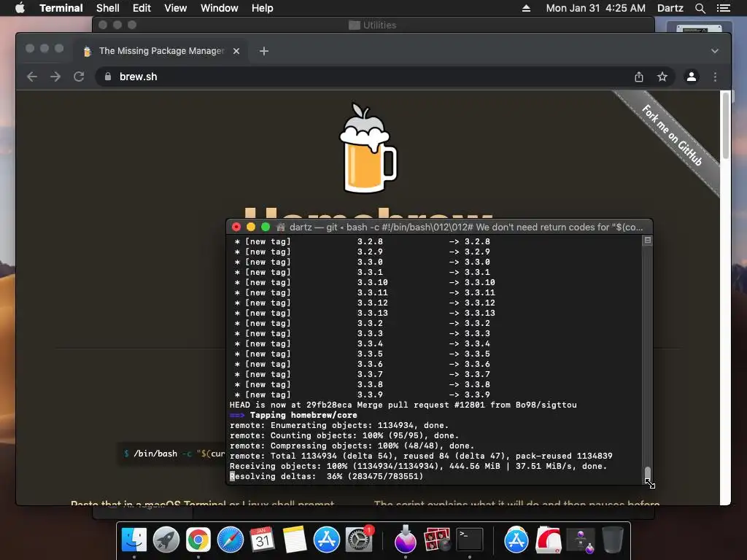Screen dimensions: 747x560
Task: Click the /bin/bash install command box
Action: 172,454
